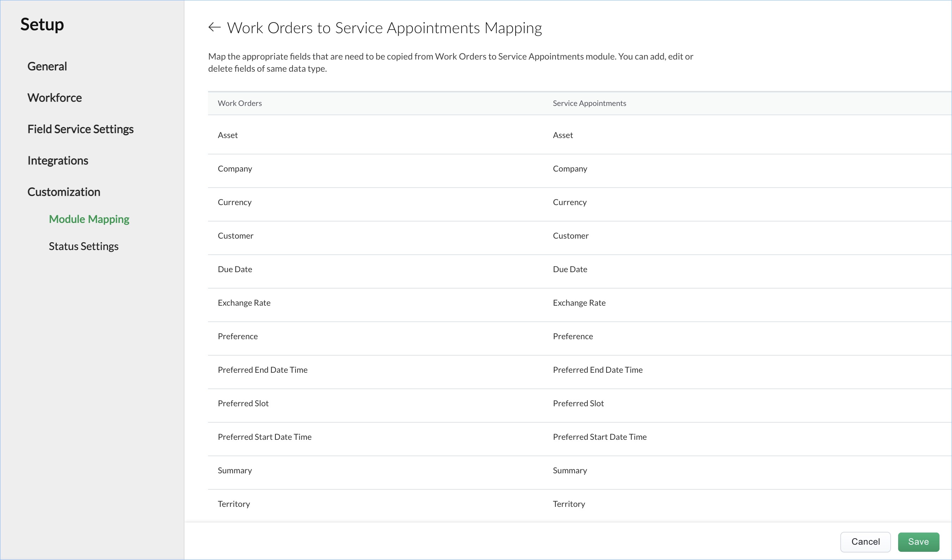Collapse the Customization sidebar section
Screen dimensions: 952x560
pyautogui.click(x=64, y=192)
